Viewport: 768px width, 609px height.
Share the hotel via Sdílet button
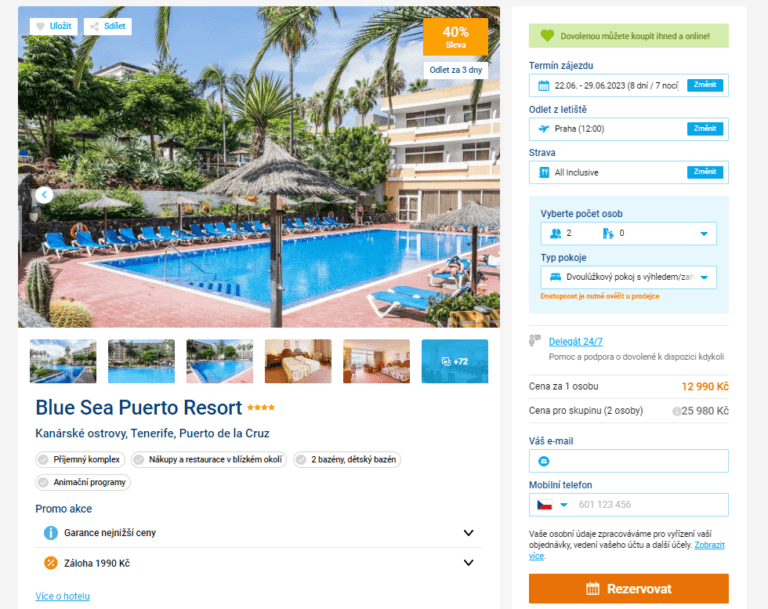coord(108,26)
